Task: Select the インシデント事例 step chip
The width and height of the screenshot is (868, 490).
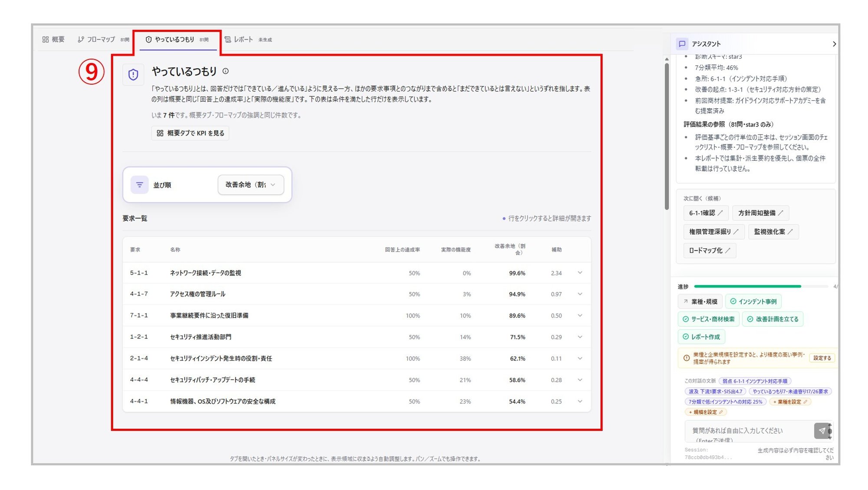Action: [753, 301]
